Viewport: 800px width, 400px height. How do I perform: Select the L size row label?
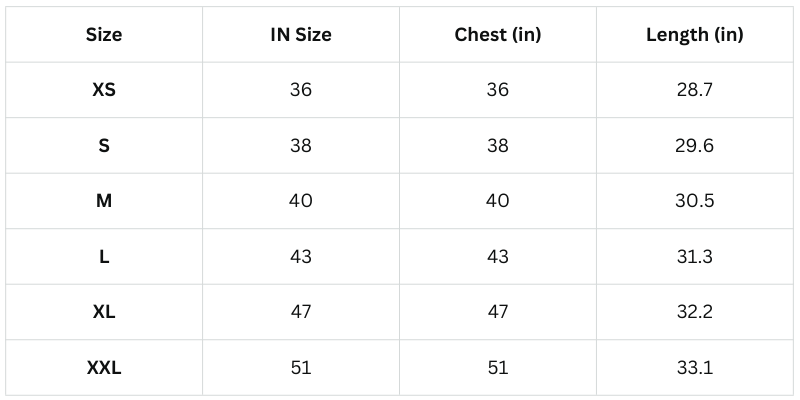104,257
